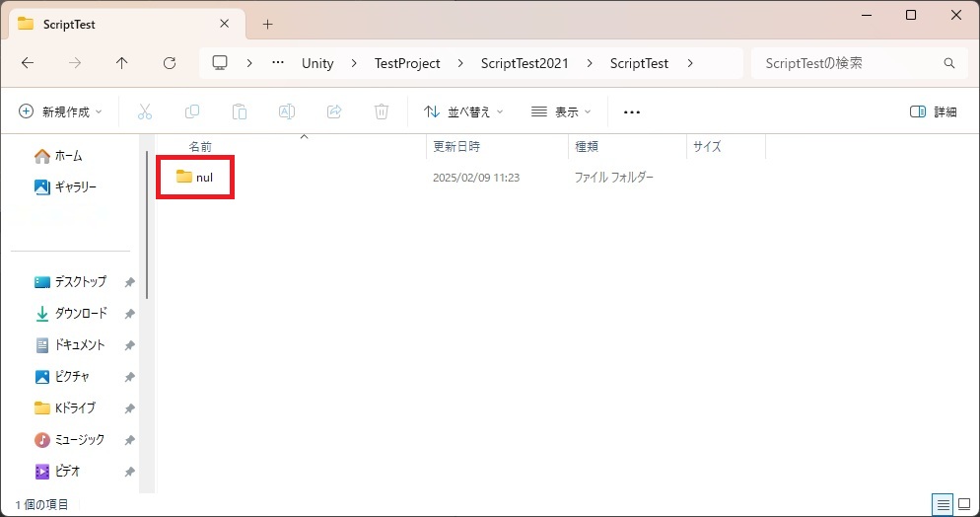This screenshot has width=980, height=517.
Task: Click the Delete trash icon
Action: (382, 111)
